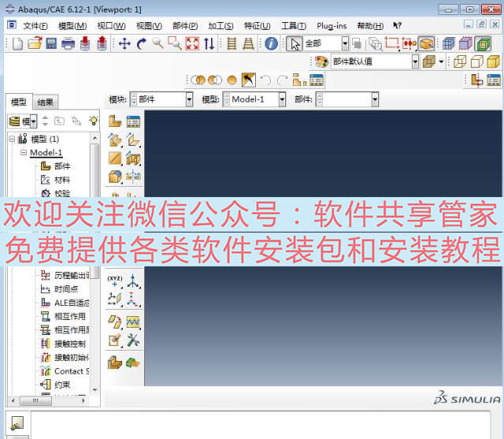Select the Rotate View tool
The image size is (504, 439).
tap(142, 43)
